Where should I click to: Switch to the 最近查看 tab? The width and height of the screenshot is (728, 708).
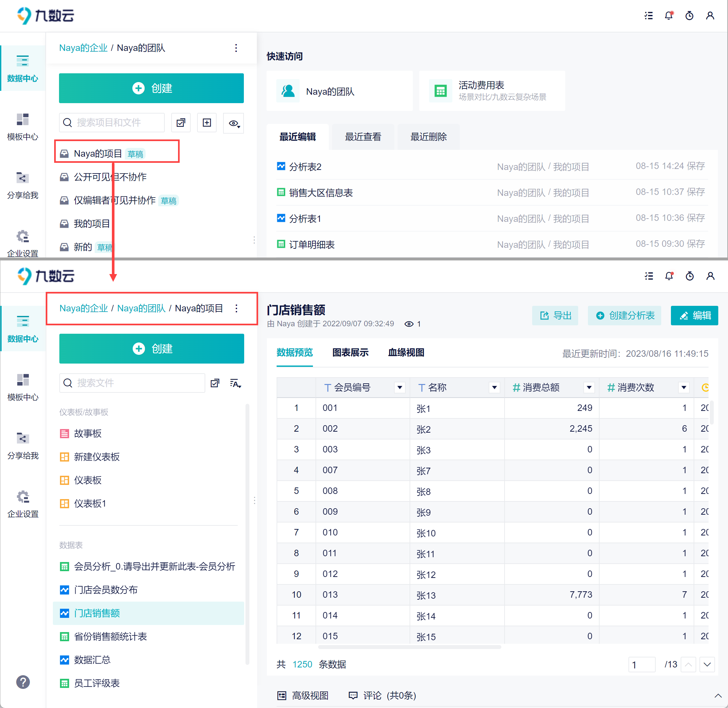(x=363, y=137)
